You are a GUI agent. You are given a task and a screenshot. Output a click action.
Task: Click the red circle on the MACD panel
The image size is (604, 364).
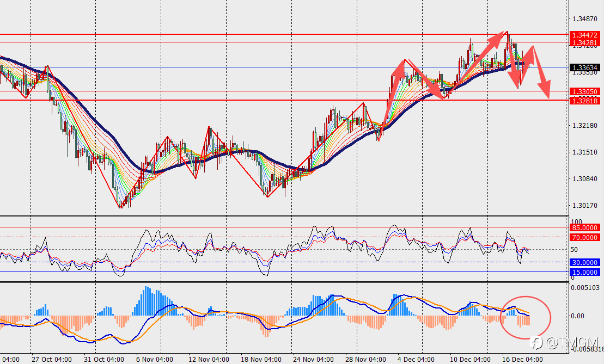[526, 317]
